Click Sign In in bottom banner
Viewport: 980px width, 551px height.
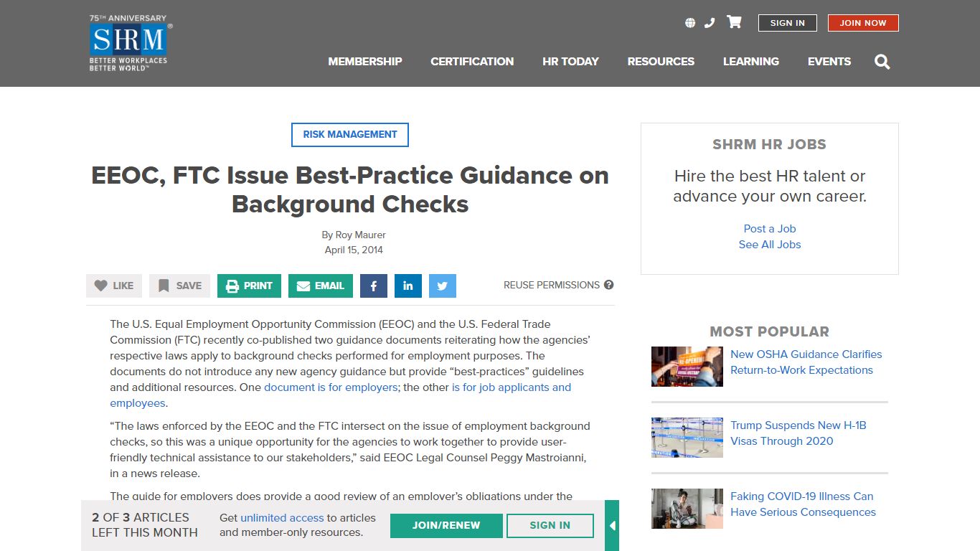(x=550, y=525)
